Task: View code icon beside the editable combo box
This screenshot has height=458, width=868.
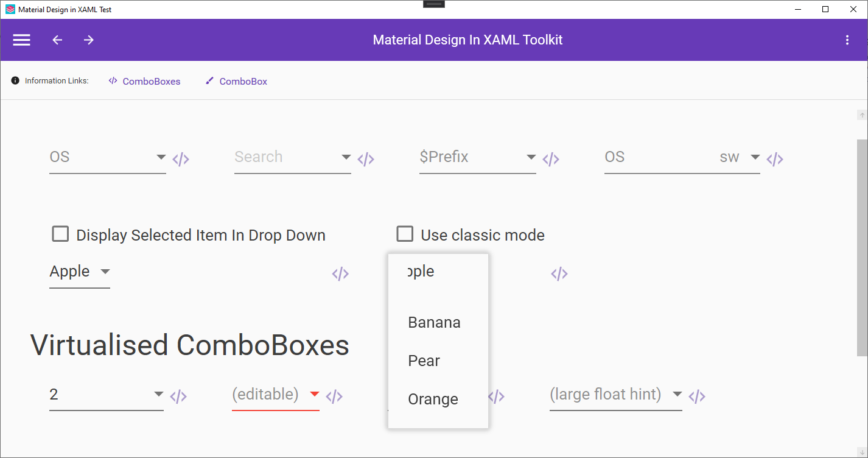Action: point(334,396)
